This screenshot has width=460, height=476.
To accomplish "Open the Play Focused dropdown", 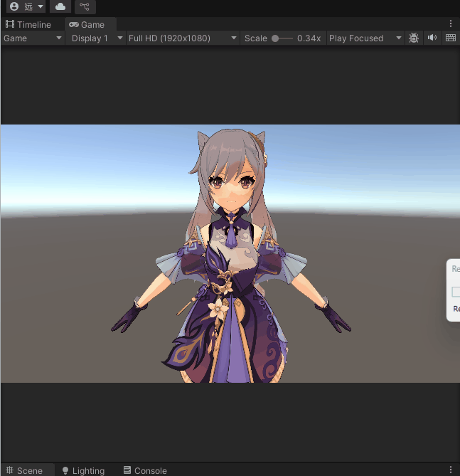I will [x=365, y=38].
